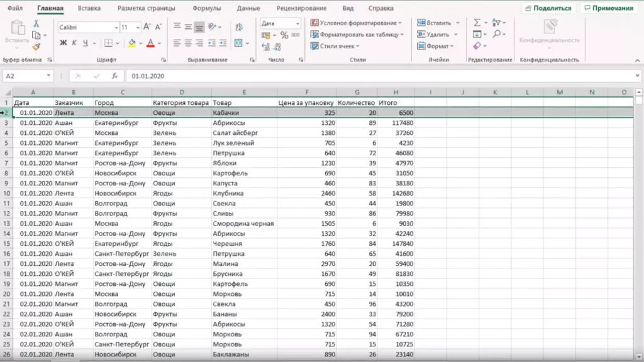
Task: Toggle bold formatting (Ж)
Action: click(x=63, y=43)
